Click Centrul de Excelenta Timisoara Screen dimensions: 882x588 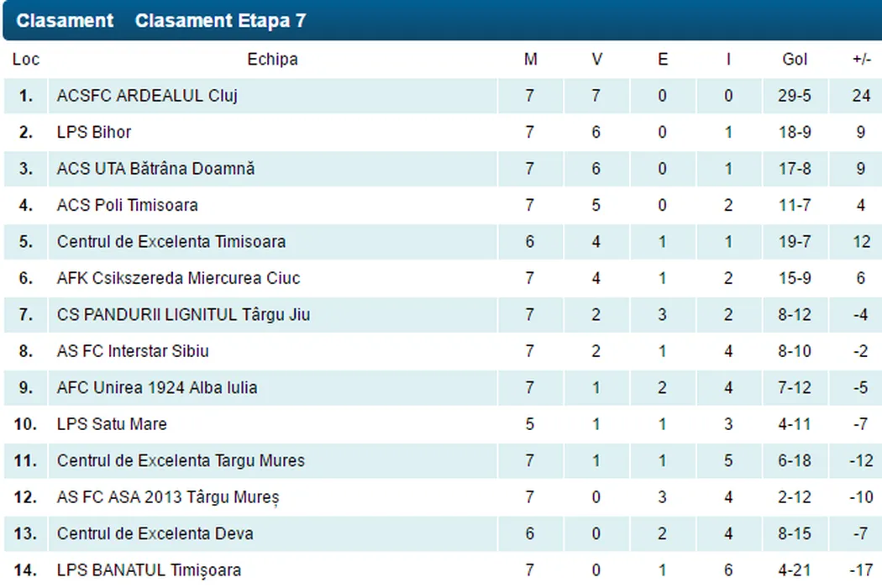(171, 242)
